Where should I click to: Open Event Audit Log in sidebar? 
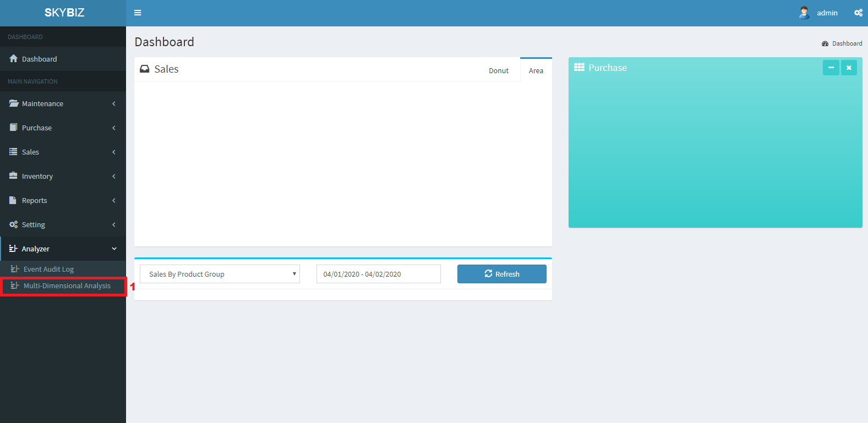coord(48,269)
